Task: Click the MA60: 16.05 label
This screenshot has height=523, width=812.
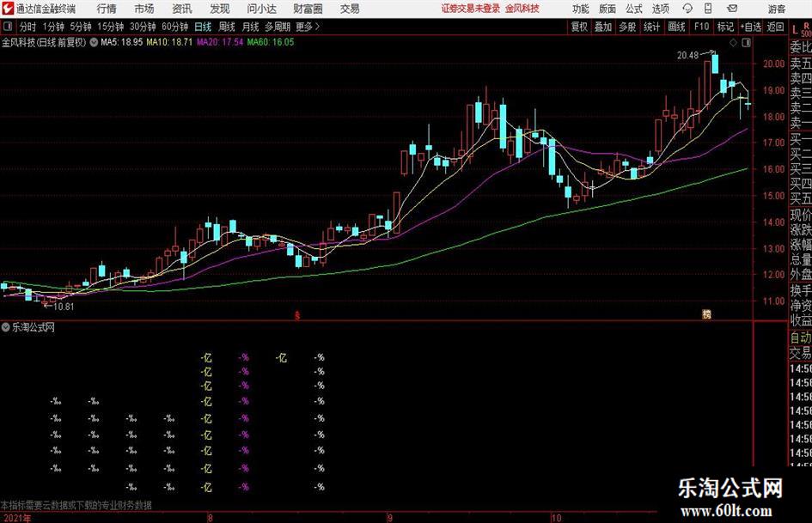Action: 271,42
